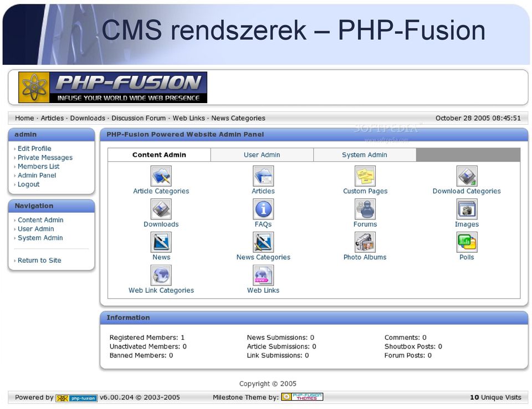
Task: Click the "Article Submissions: 0" text
Action: tap(282, 346)
